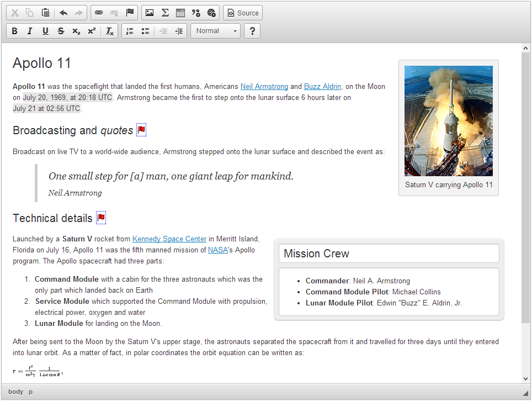Click the vertical scrollbar thumb

pos(525,188)
